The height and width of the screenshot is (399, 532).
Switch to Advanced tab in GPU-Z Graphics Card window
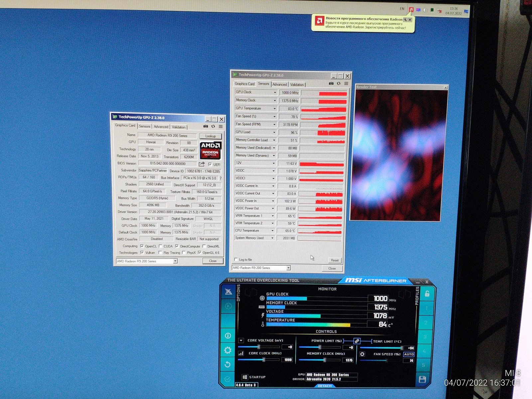pos(161,127)
